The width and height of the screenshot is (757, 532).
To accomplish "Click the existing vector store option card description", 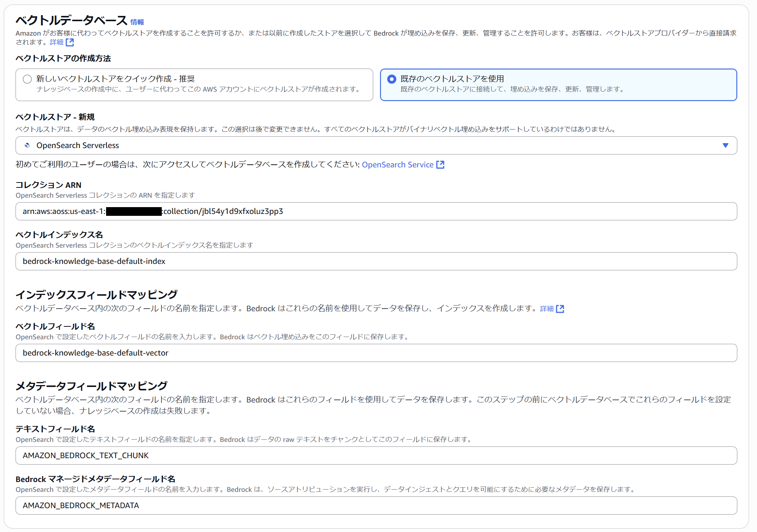I will [512, 89].
